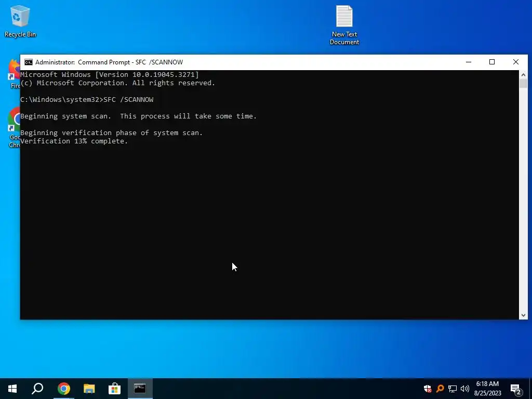Open the volume speaker tray icon

click(465, 389)
